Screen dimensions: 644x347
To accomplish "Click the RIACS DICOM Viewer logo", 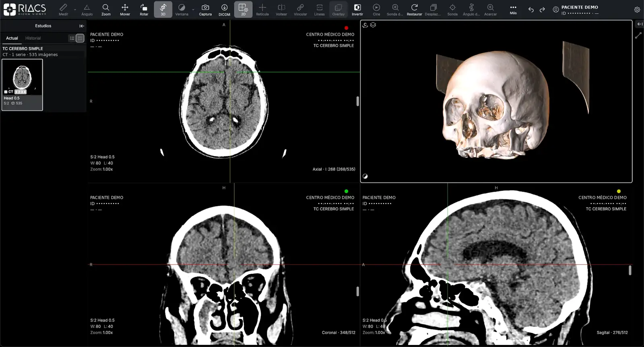I will tap(25, 9).
